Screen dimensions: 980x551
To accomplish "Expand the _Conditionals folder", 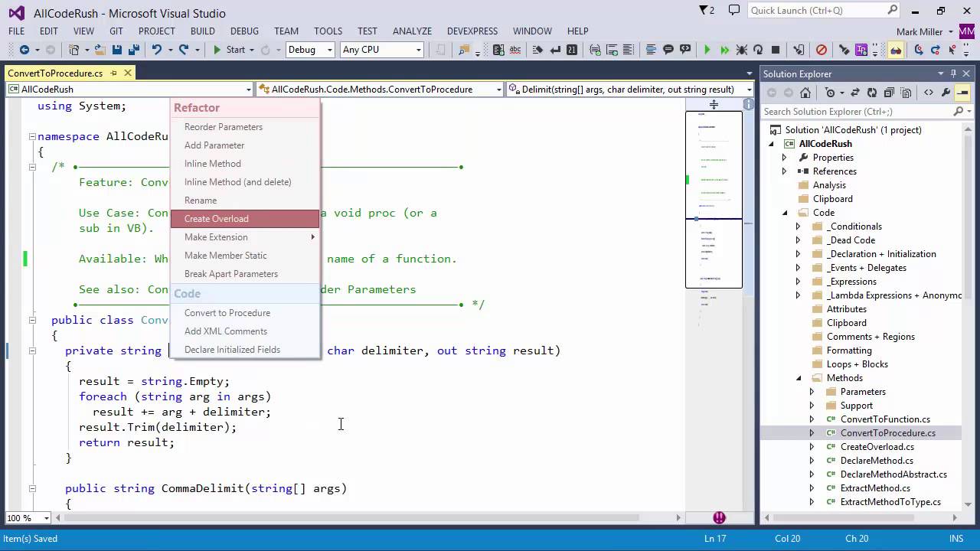I will point(798,227).
